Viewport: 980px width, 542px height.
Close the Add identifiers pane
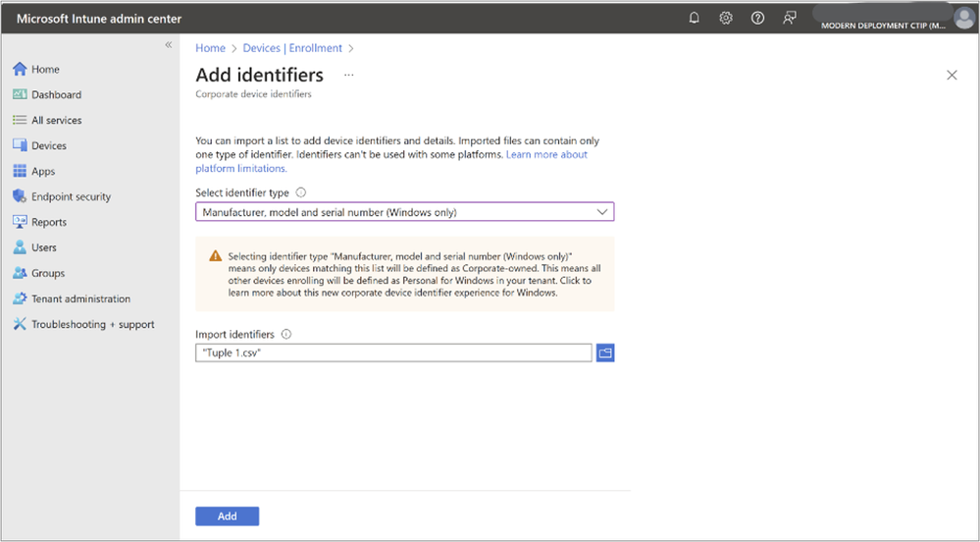(x=952, y=75)
